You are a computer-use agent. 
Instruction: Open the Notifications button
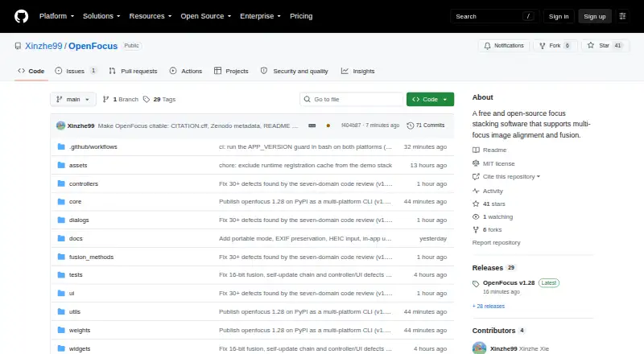(504, 46)
